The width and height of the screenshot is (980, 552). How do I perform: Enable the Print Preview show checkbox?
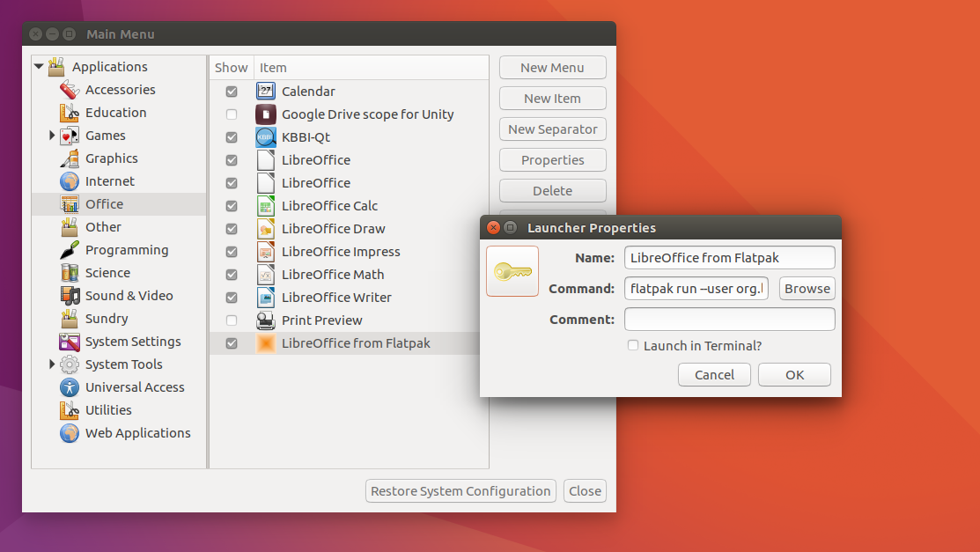232,320
